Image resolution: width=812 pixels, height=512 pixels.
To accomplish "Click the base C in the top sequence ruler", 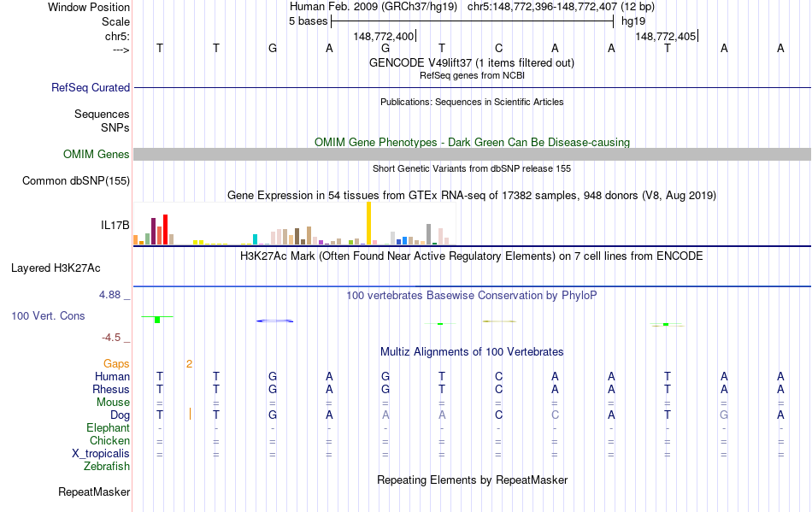I will (498, 48).
